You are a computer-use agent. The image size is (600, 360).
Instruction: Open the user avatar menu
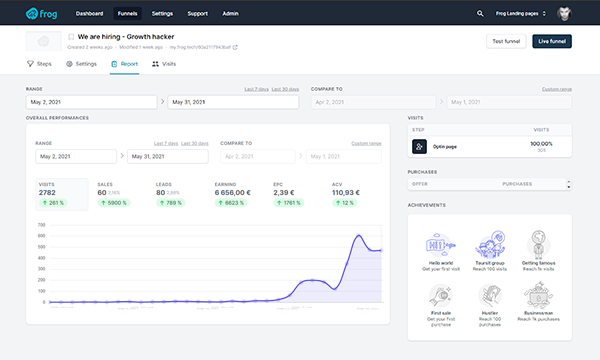point(564,14)
